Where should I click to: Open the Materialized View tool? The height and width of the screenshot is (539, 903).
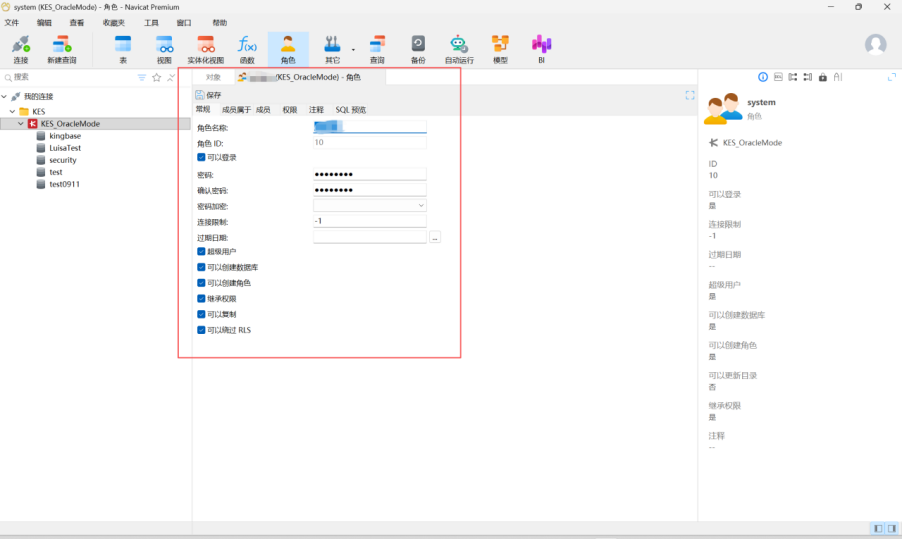(x=206, y=48)
